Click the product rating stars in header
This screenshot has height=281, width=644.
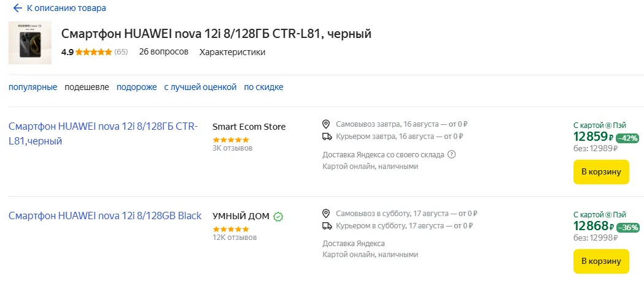pos(94,52)
